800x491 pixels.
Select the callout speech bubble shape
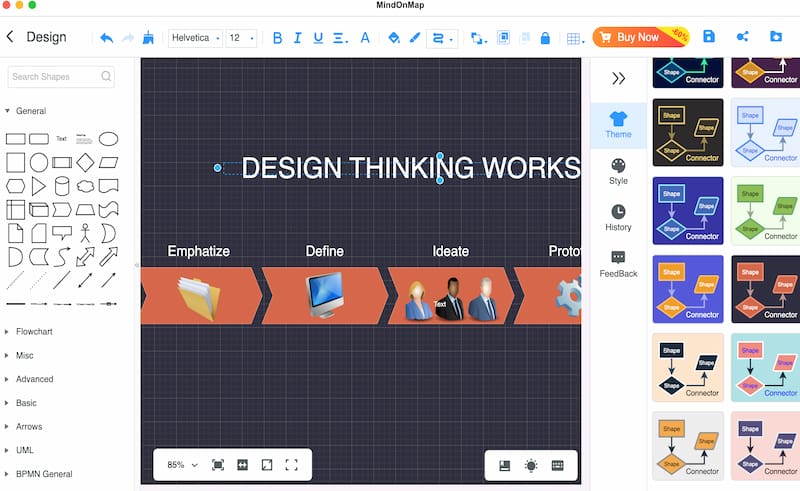coord(62,233)
